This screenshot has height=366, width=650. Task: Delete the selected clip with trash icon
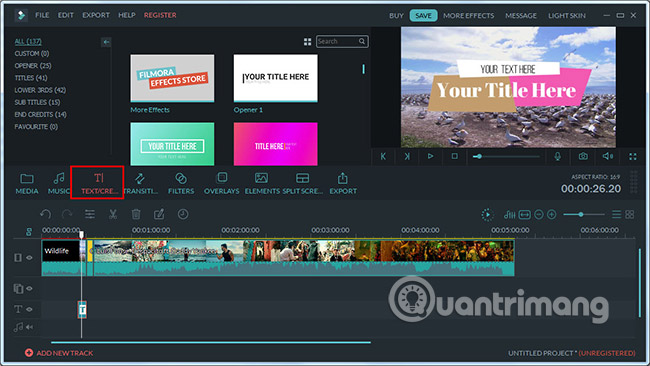(x=136, y=214)
